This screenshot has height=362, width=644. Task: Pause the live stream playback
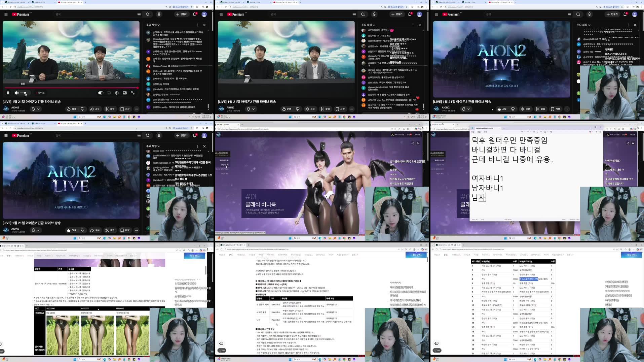tap(8, 93)
